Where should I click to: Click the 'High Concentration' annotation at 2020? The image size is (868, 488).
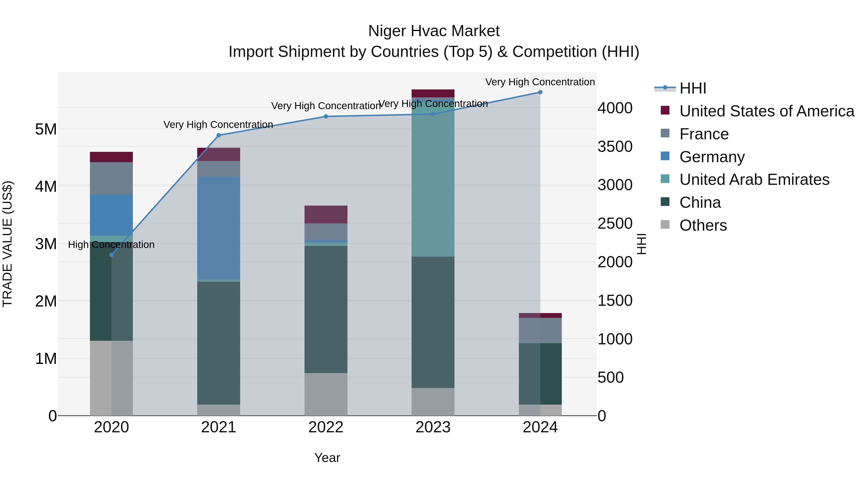[x=112, y=245]
